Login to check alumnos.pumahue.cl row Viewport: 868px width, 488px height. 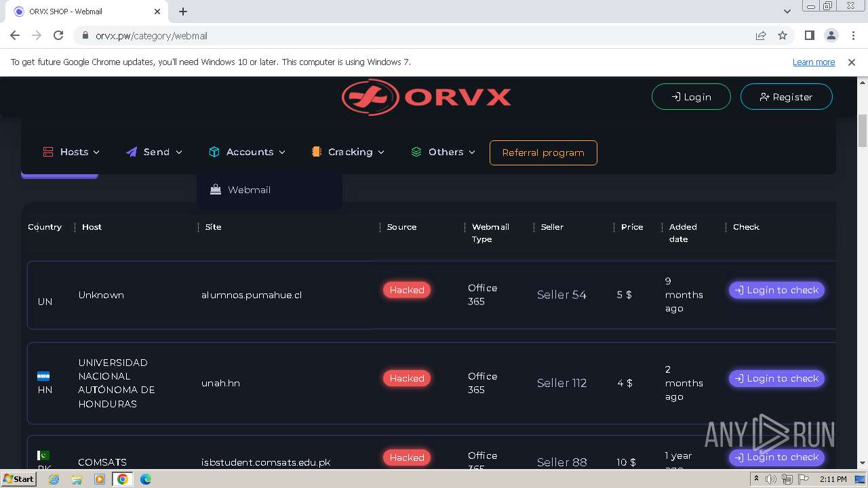pyautogui.click(x=776, y=290)
